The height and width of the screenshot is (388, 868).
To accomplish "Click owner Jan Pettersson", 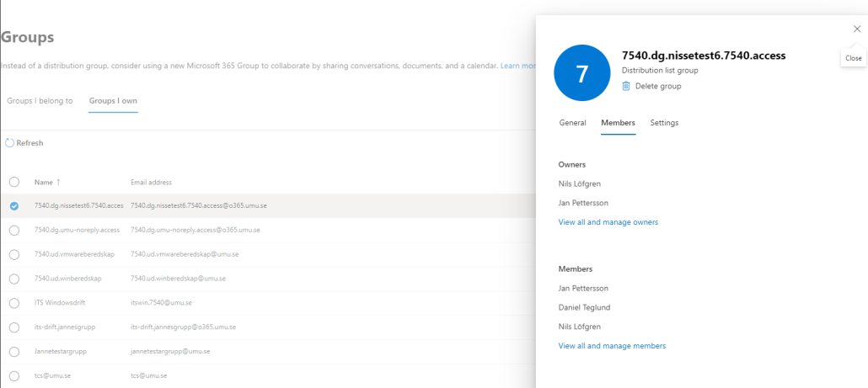I will [x=583, y=203].
